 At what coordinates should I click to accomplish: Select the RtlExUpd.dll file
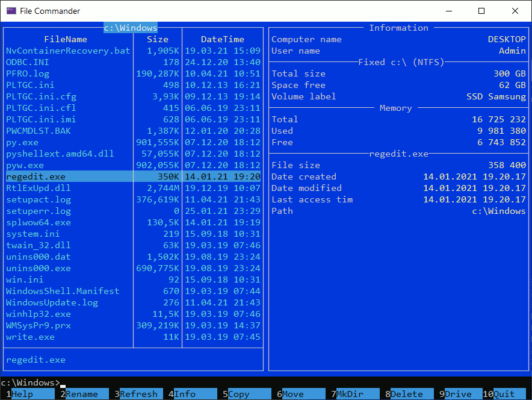pyautogui.click(x=39, y=188)
